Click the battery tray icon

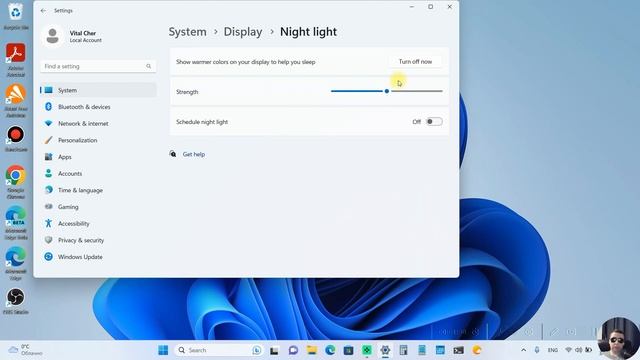click(x=589, y=350)
